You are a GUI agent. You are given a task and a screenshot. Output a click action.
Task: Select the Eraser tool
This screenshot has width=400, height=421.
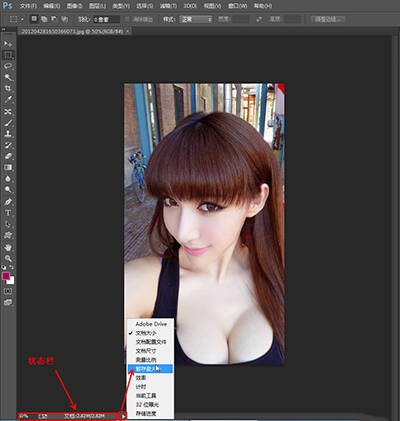(8, 156)
